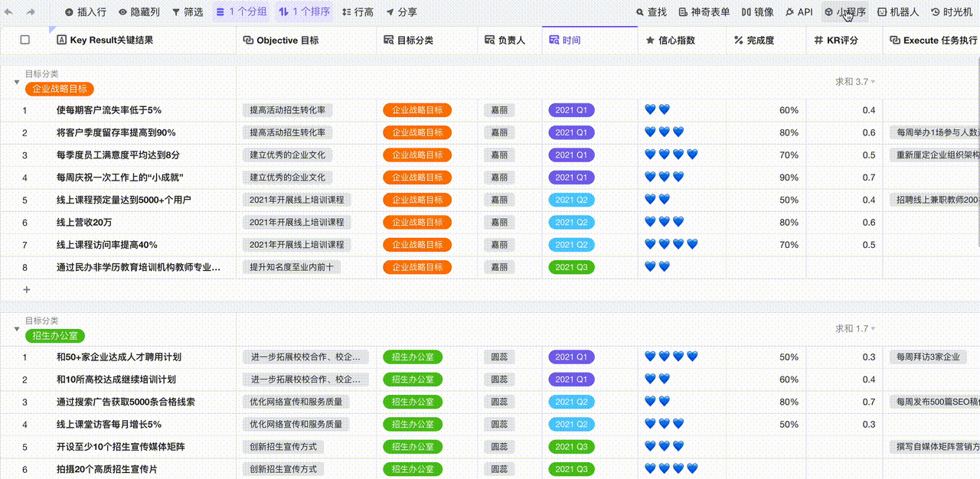Tick the select-all checkbox in the header row
The image size is (980, 479).
coord(25,40)
